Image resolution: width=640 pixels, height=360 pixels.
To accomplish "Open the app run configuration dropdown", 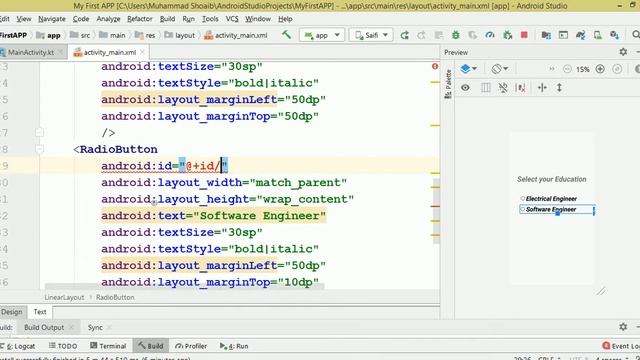I will (x=322, y=35).
